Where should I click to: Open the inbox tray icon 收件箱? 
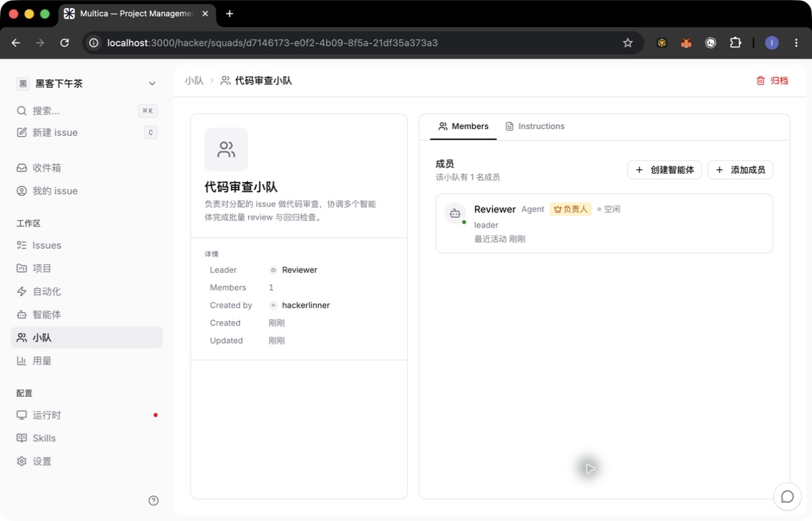pos(21,168)
